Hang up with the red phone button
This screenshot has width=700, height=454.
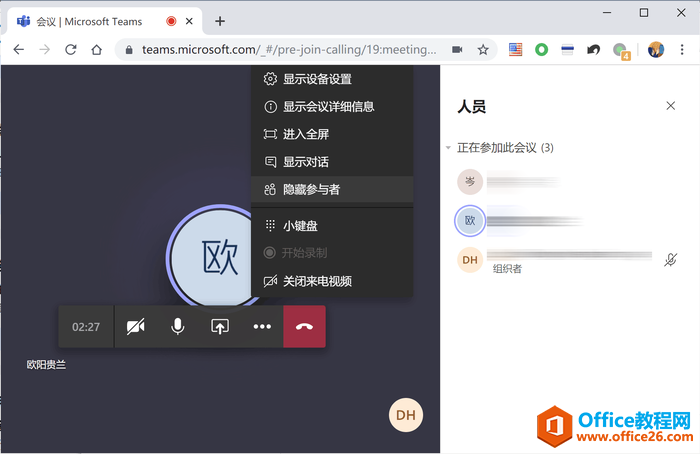pos(304,327)
